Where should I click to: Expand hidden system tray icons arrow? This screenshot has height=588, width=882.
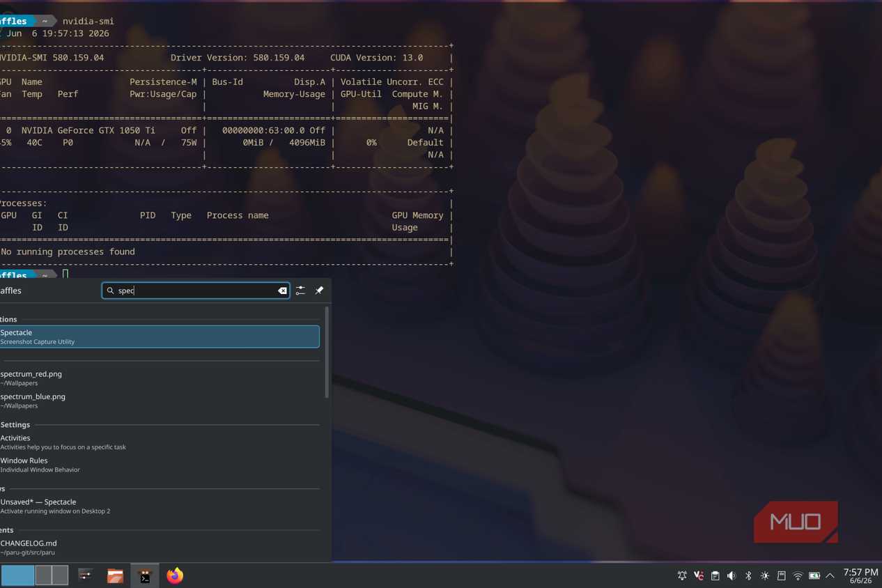830,576
